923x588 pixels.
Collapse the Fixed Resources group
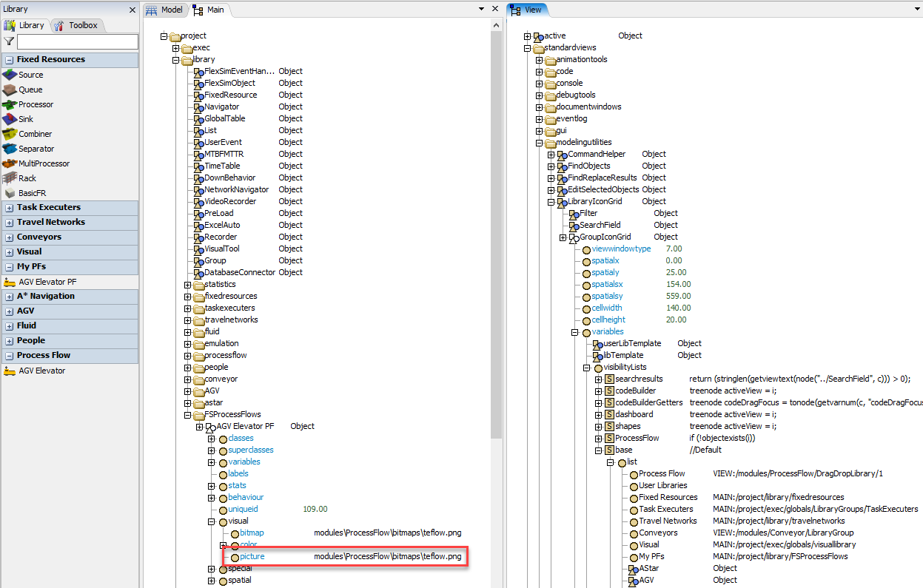point(9,60)
